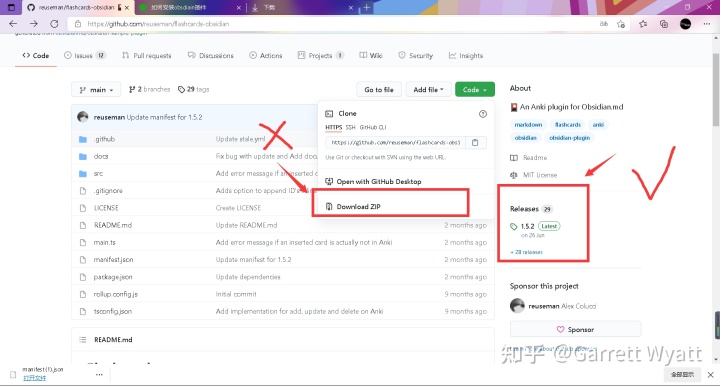Click the browser back arrow

point(13,24)
